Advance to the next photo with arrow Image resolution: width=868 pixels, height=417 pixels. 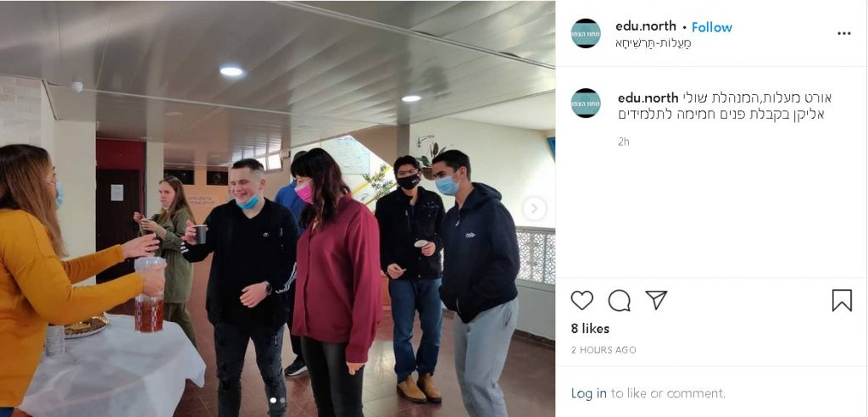[x=534, y=208]
